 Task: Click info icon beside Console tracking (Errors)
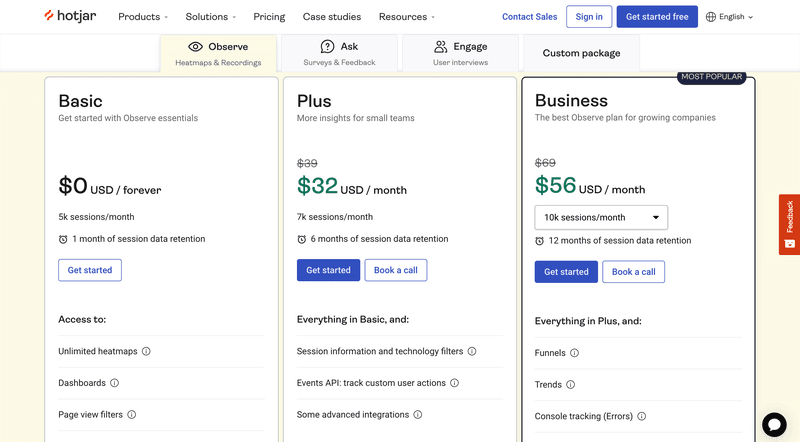point(642,416)
